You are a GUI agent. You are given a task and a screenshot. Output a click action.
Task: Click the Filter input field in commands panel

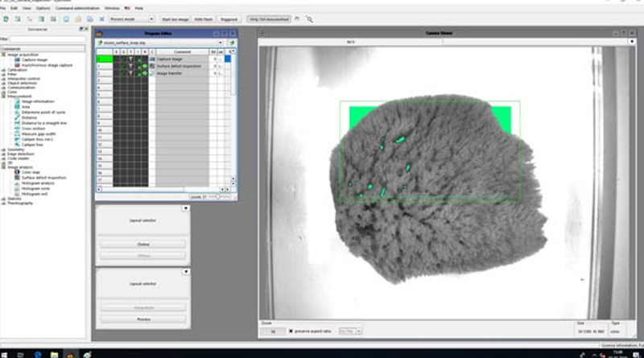coord(48,38)
